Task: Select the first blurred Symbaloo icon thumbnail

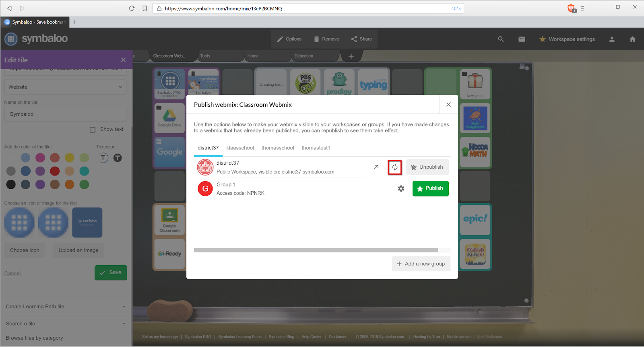Action: (19, 223)
